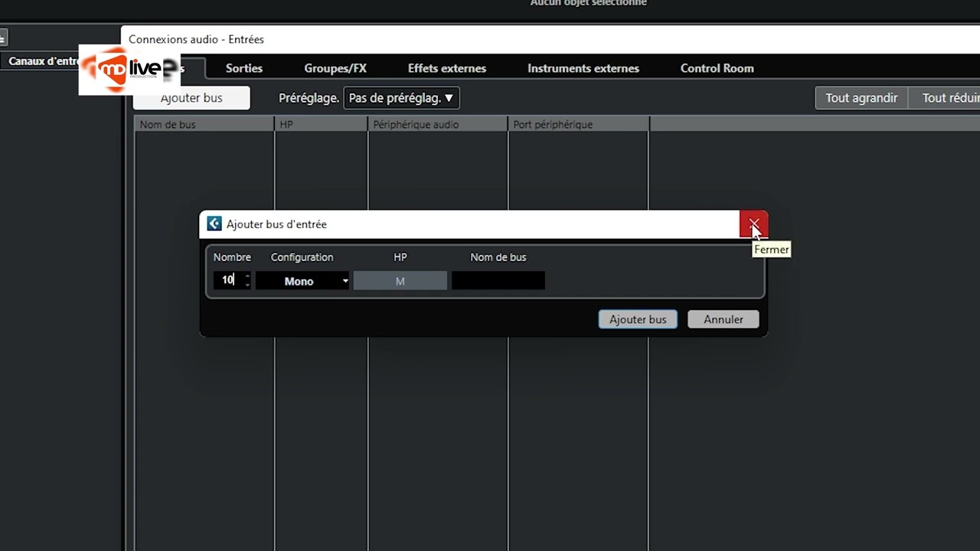This screenshot has width=980, height=551.
Task: Open the Instruments externes tab
Action: pyautogui.click(x=583, y=68)
